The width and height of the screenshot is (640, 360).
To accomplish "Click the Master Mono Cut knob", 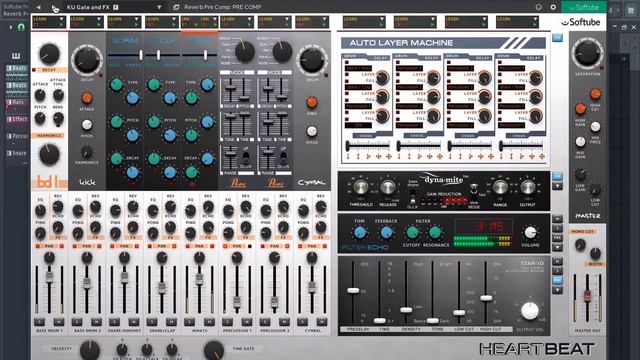I will pyautogui.click(x=580, y=245).
